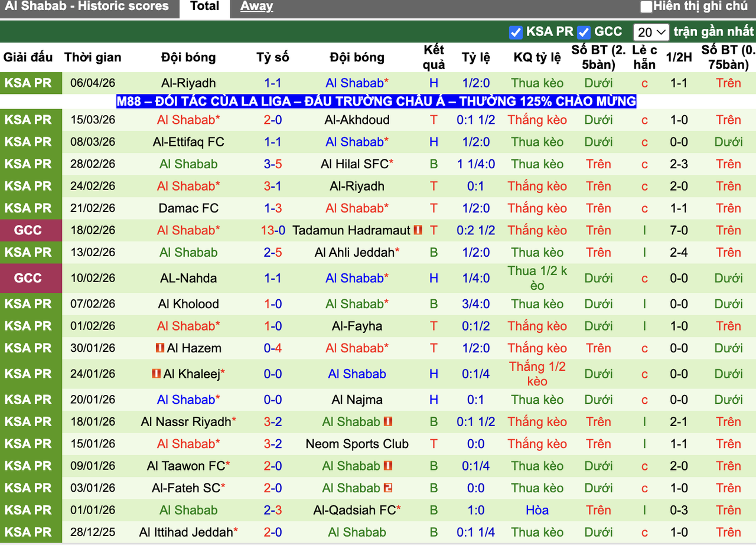Open Al-Akhdoud team link
The height and width of the screenshot is (546, 756).
(357, 120)
